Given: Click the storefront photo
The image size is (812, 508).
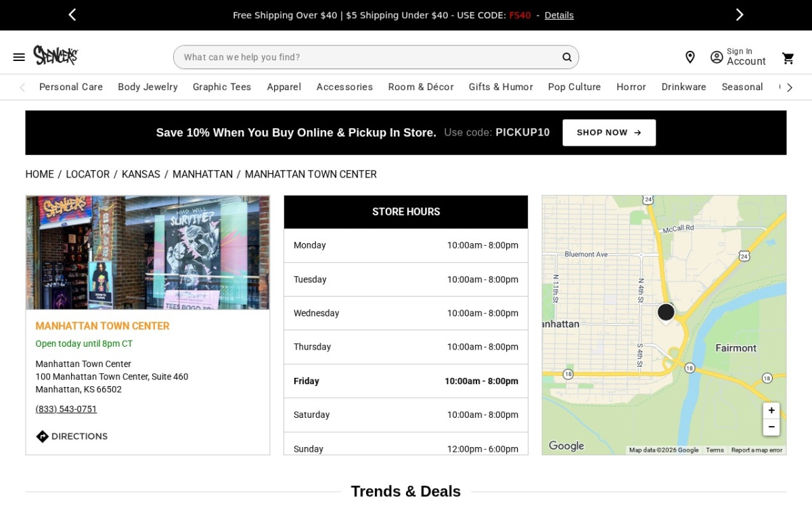Looking at the screenshot, I should point(148,253).
